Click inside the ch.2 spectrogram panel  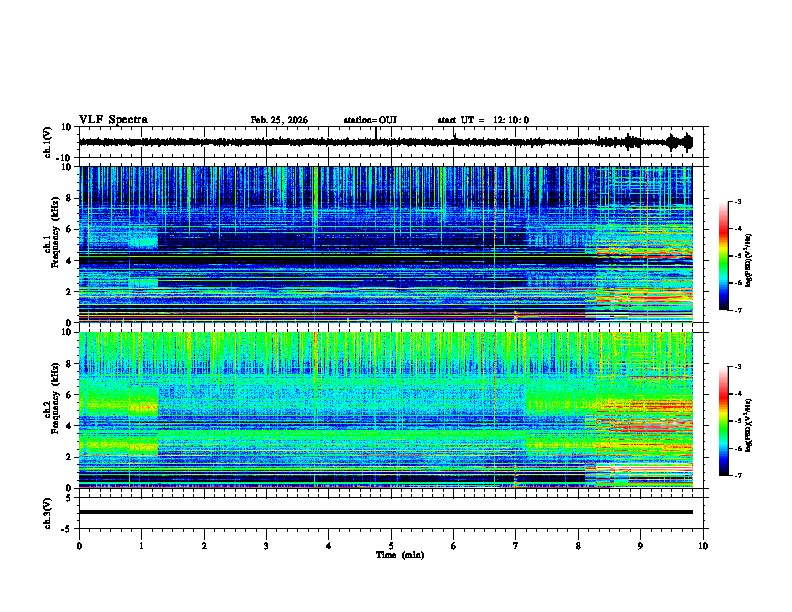pyautogui.click(x=386, y=410)
